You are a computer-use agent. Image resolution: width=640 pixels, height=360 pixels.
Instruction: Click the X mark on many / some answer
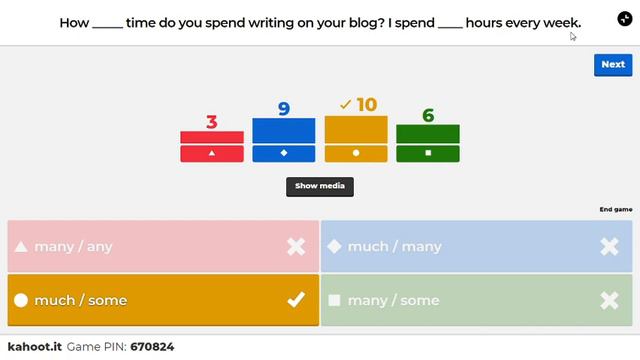[x=609, y=300]
